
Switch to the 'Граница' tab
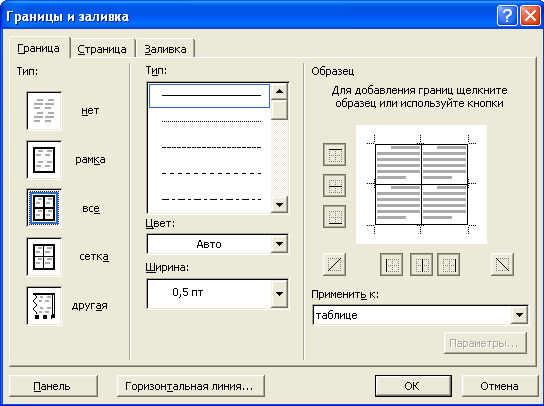[x=39, y=48]
